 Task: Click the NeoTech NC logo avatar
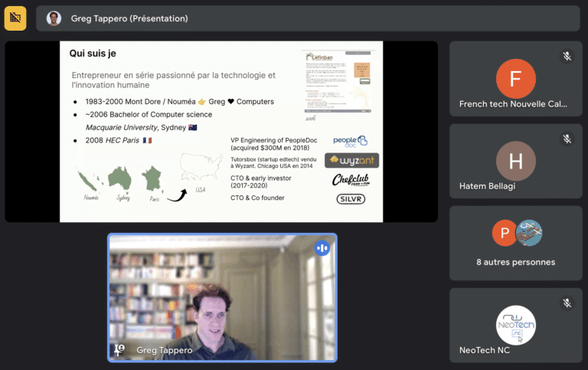515,325
